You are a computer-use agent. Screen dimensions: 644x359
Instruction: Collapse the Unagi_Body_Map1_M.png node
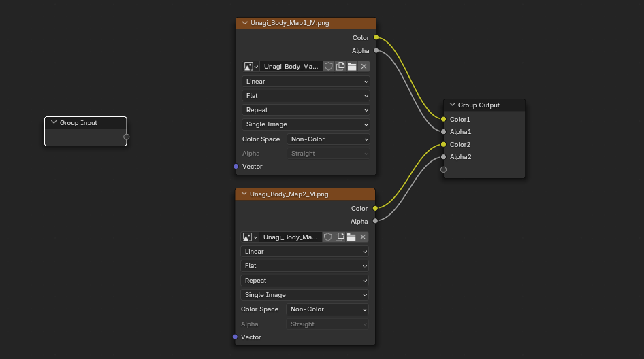(244, 23)
